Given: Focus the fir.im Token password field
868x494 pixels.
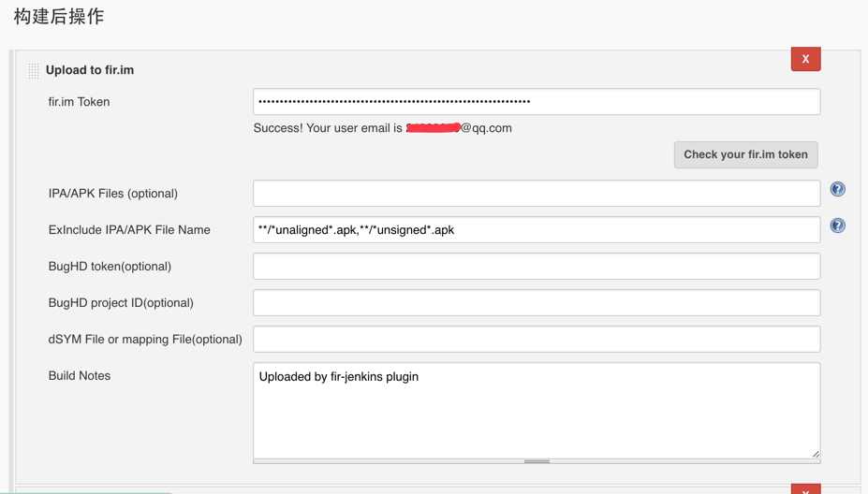Looking at the screenshot, I should tap(537, 102).
